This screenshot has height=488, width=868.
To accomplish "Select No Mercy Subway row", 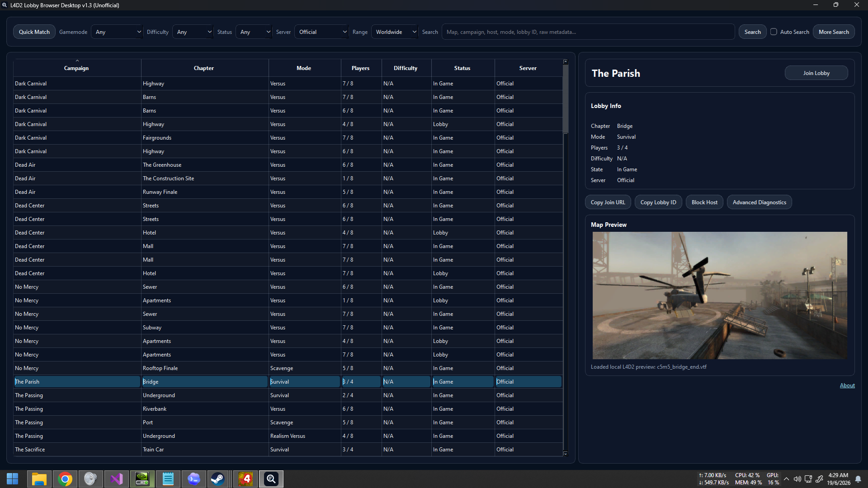I will pyautogui.click(x=288, y=328).
